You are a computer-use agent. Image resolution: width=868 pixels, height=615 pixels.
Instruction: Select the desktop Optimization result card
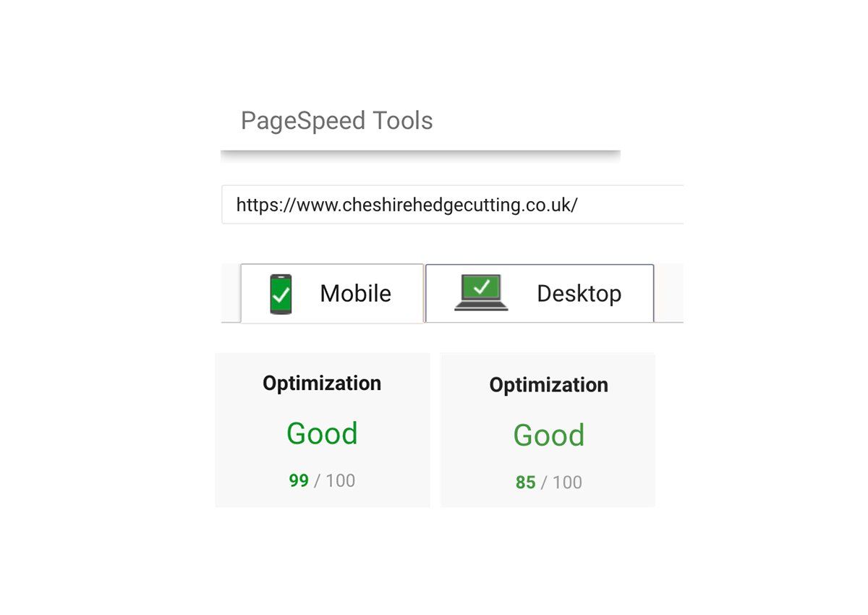coord(548,430)
